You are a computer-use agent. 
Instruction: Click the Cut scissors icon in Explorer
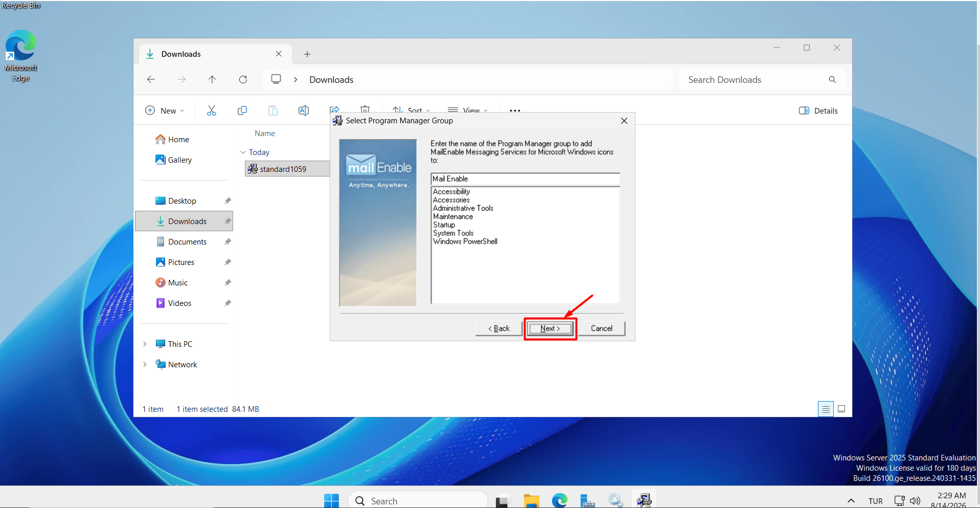pos(212,111)
